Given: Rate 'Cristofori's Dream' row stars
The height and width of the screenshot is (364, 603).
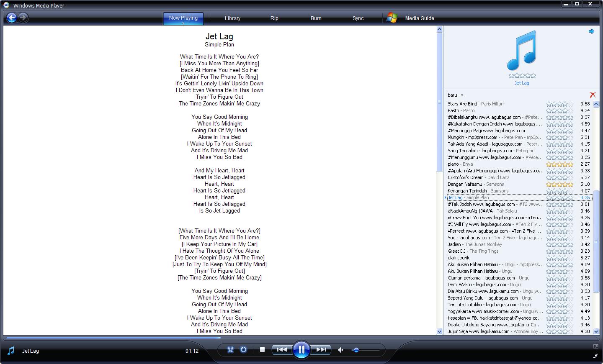Looking at the screenshot, I should pos(559,178).
